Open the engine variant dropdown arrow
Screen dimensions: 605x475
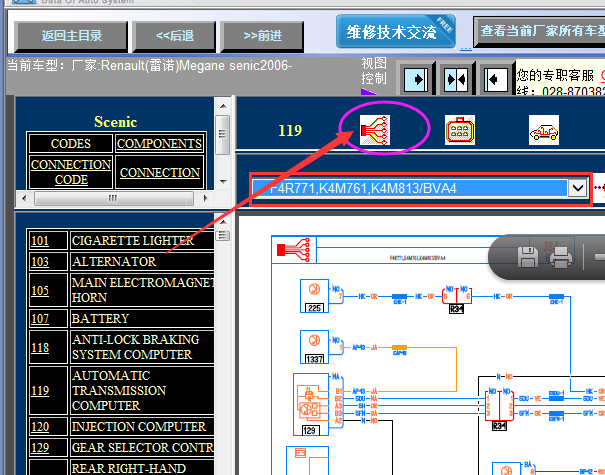578,188
